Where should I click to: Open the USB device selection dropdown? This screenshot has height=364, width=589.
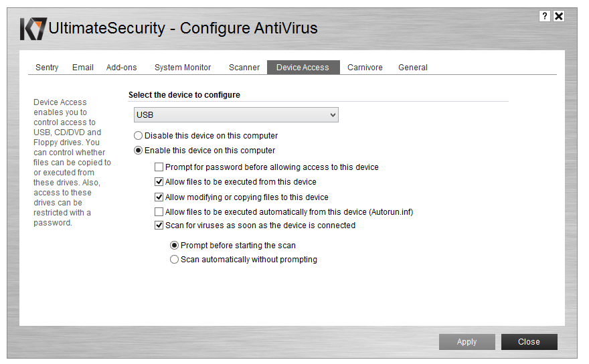point(236,115)
